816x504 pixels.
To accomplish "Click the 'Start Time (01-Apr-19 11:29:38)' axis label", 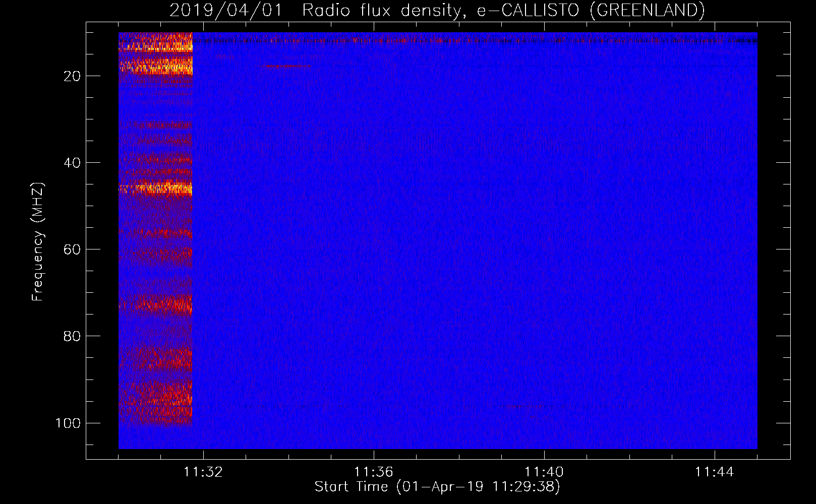I will click(x=437, y=486).
